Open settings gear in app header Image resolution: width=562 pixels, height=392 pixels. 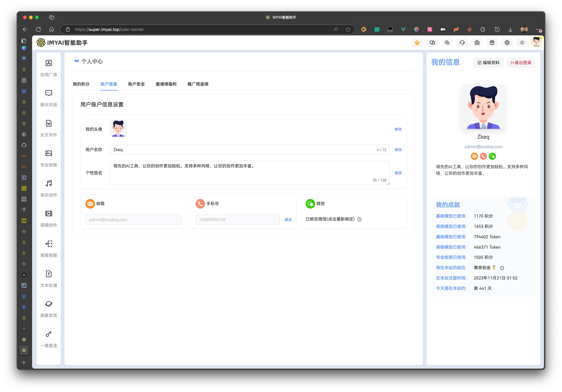pos(507,43)
